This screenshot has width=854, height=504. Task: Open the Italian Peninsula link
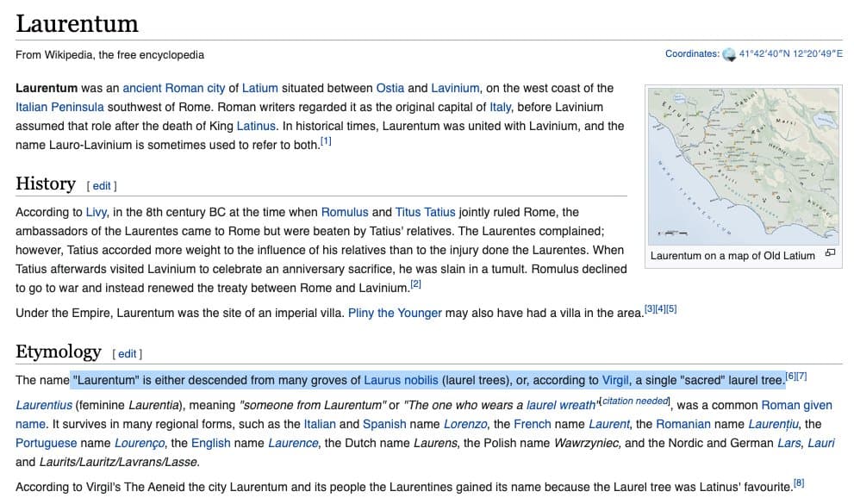(59, 107)
